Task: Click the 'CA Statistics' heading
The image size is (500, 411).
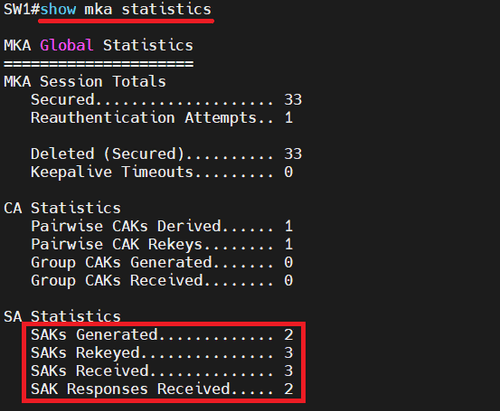Action: point(62,208)
